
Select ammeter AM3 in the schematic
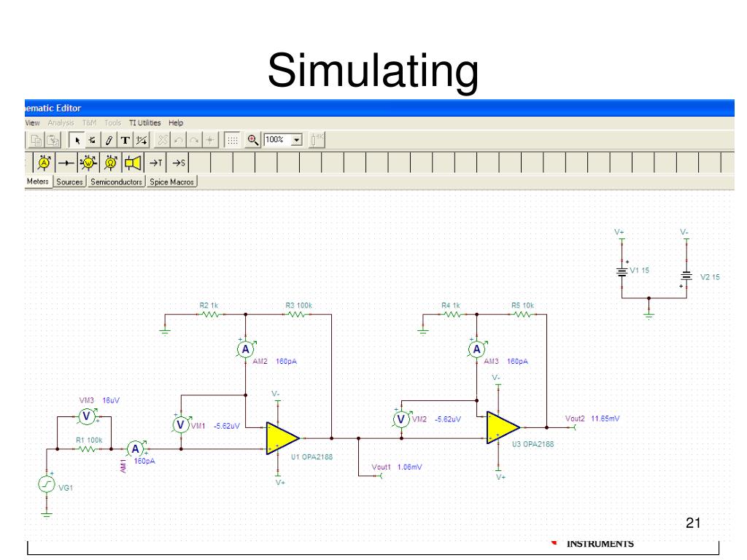(476, 349)
